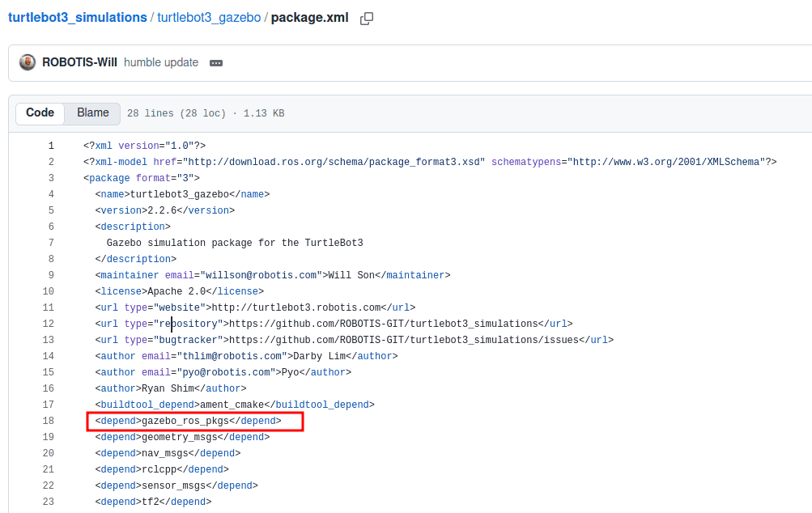This screenshot has height=513, width=812.
Task: Open the "humble update" commit
Action: [161, 62]
